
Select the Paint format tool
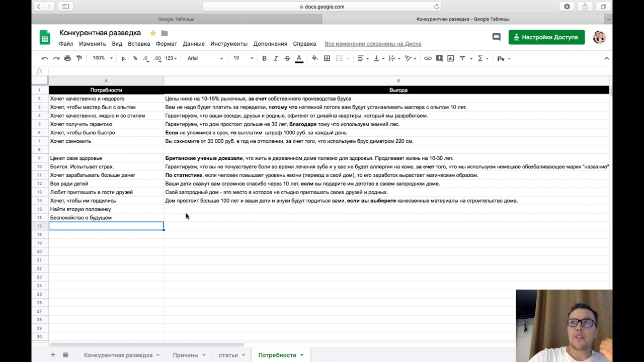pos(79,58)
